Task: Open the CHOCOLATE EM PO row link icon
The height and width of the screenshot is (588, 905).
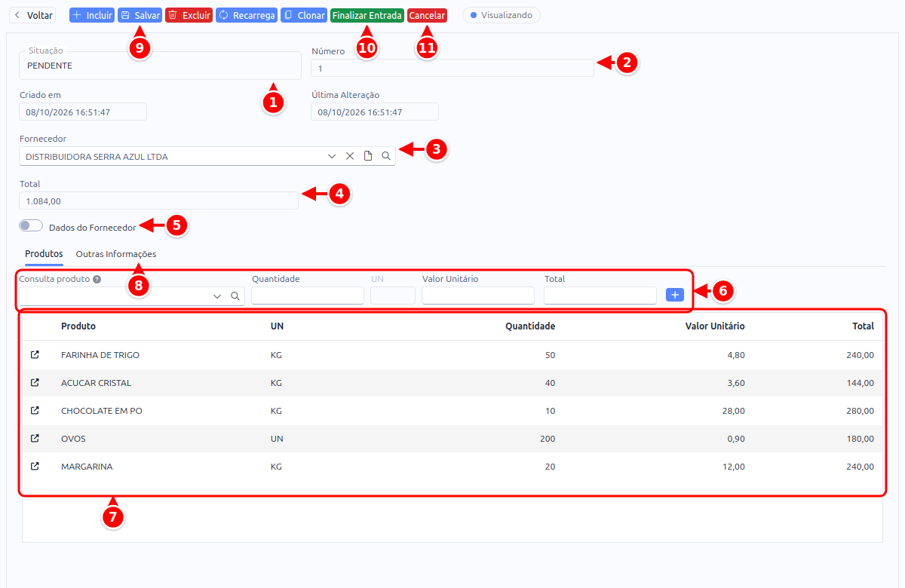Action: click(x=35, y=410)
